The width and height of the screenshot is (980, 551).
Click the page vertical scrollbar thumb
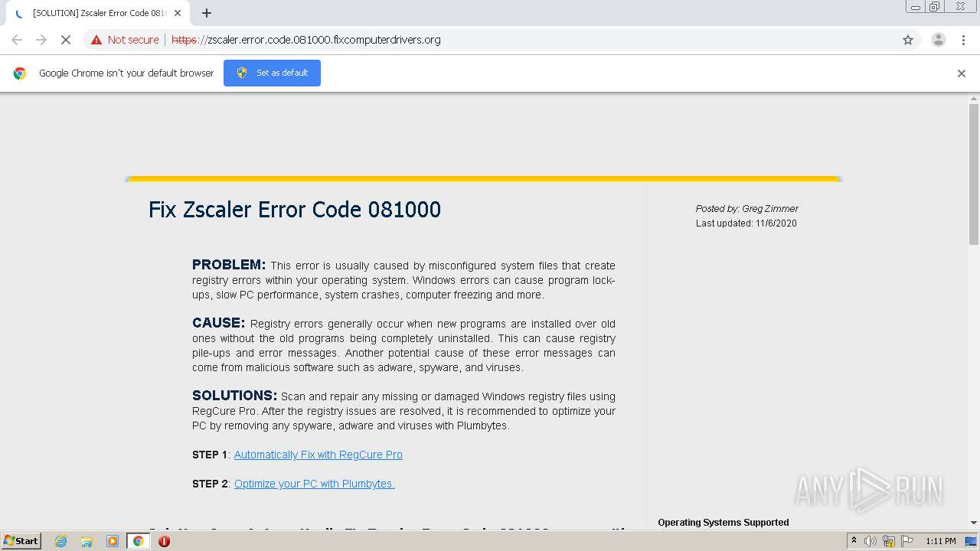pos(974,174)
